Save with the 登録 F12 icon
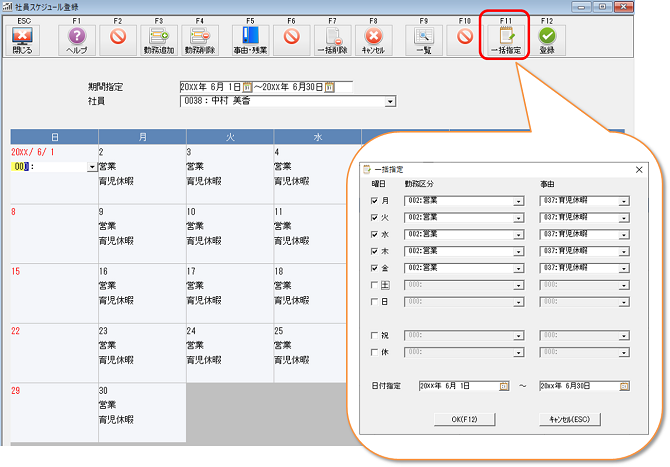 (x=547, y=40)
